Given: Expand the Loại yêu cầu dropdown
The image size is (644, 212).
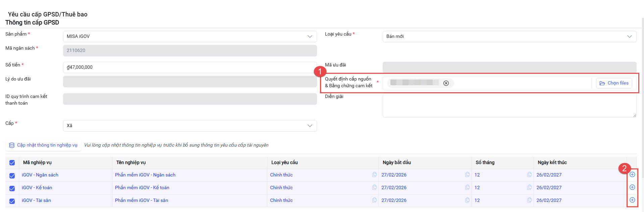Looking at the screenshot, I should [x=509, y=37].
